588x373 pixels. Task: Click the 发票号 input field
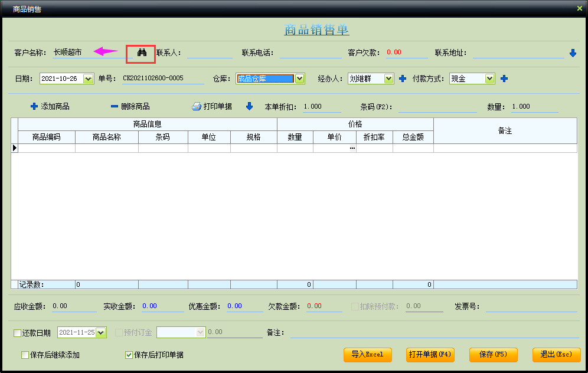pos(531,307)
